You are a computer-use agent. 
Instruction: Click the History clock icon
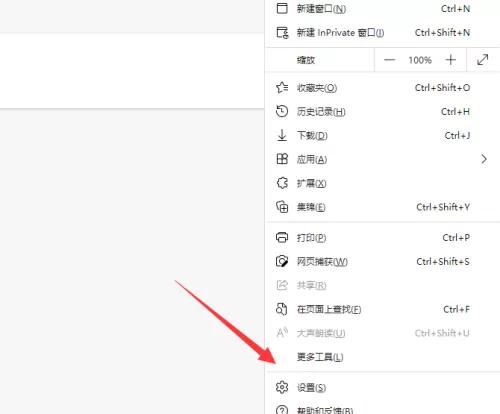point(282,112)
